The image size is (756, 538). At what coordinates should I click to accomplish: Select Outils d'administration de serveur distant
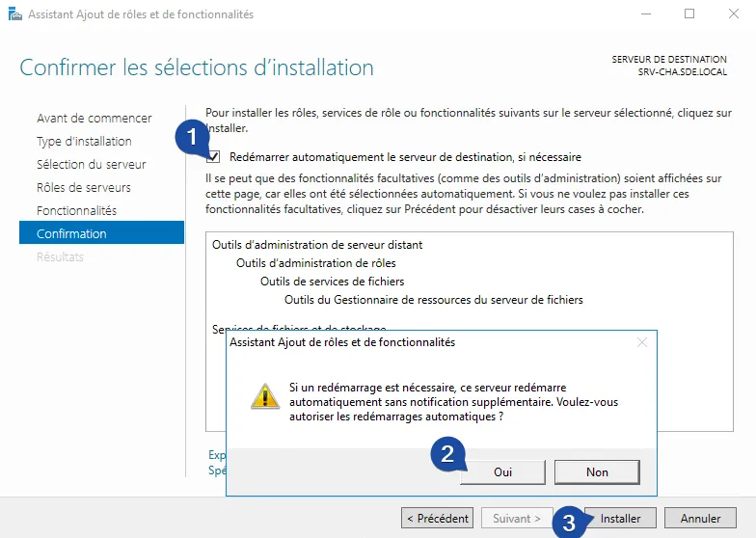click(317, 245)
